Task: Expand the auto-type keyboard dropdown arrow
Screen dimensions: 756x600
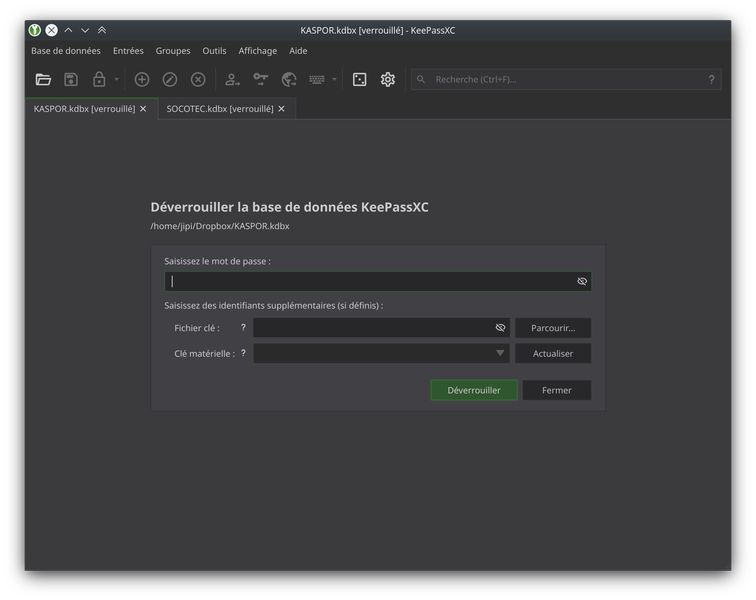Action: [334, 80]
